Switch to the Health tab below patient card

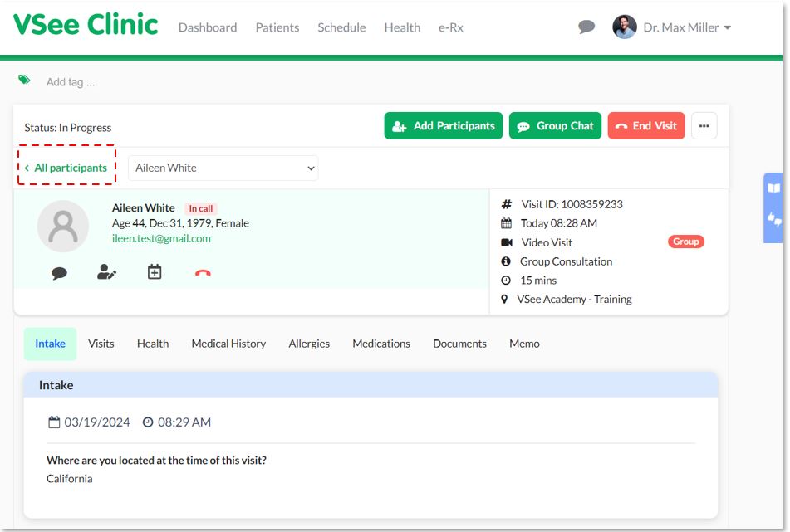click(153, 344)
